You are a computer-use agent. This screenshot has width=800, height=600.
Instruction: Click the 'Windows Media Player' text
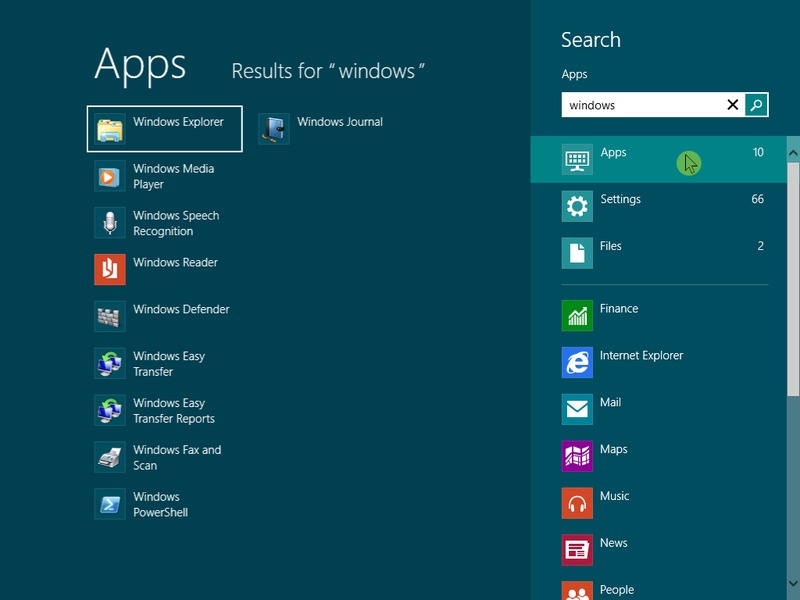tap(173, 177)
